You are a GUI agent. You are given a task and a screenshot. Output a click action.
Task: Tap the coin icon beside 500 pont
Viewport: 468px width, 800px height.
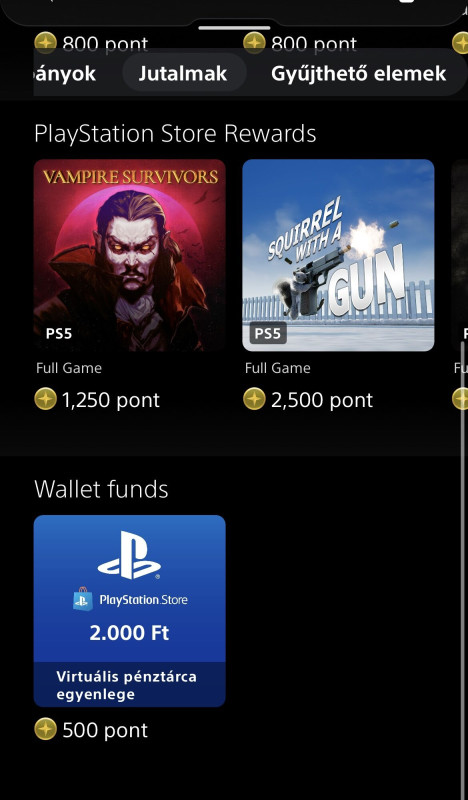45,730
